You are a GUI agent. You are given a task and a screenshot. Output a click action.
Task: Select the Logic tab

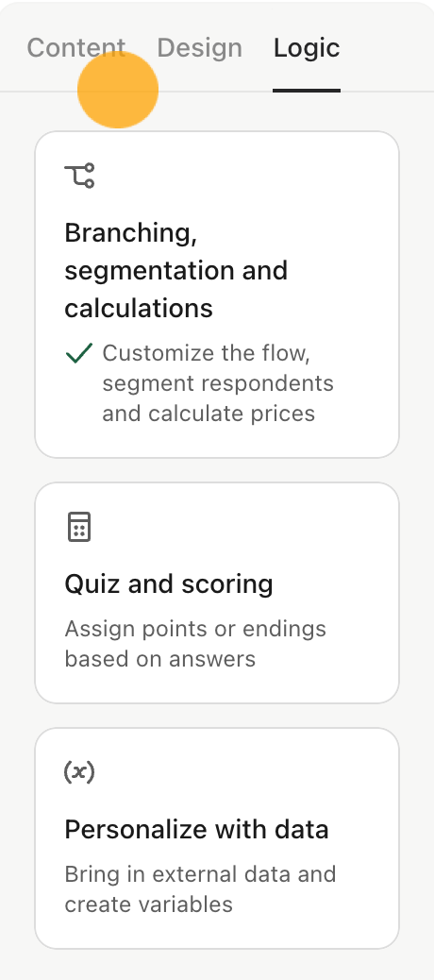pyautogui.click(x=307, y=47)
